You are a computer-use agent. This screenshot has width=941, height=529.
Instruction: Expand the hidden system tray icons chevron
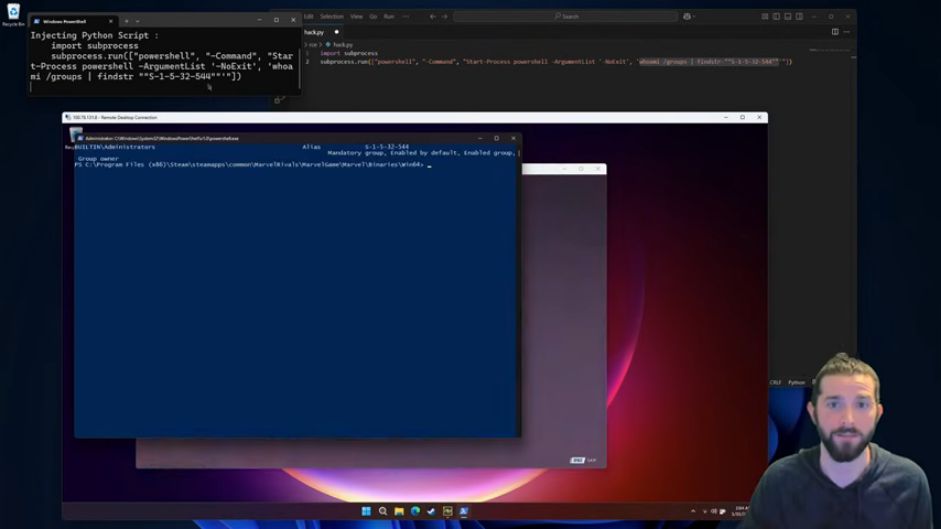[693, 511]
